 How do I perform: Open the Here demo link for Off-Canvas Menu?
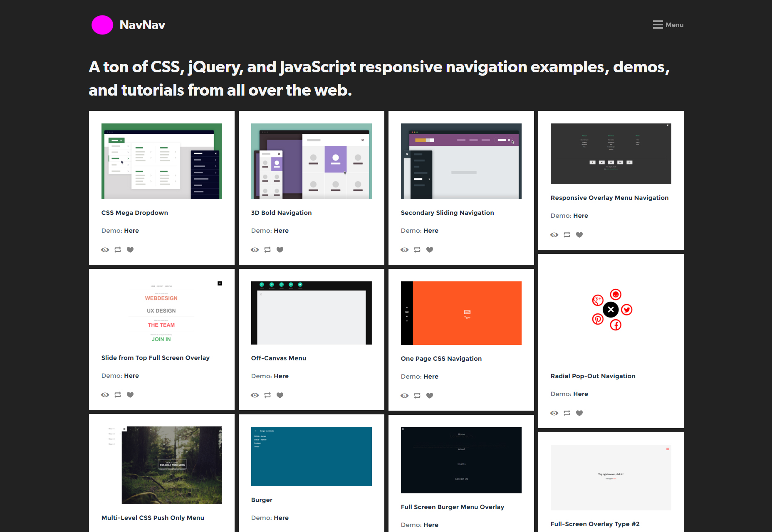click(x=281, y=376)
